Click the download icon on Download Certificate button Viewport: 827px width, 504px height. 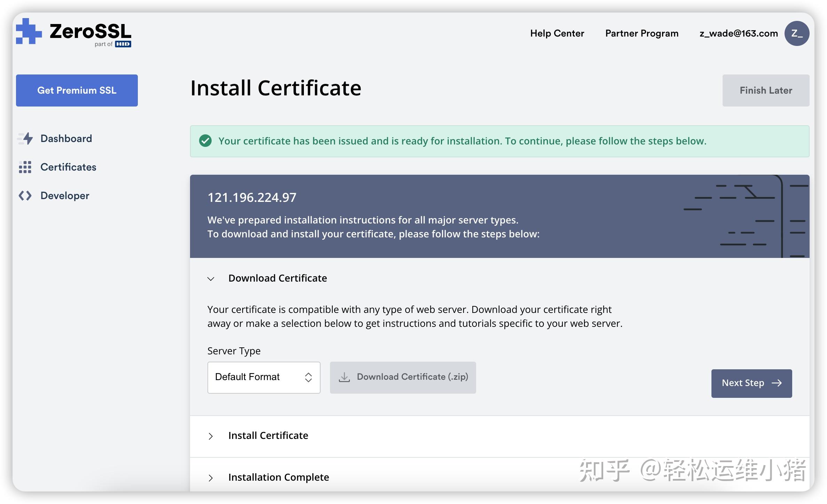(344, 377)
